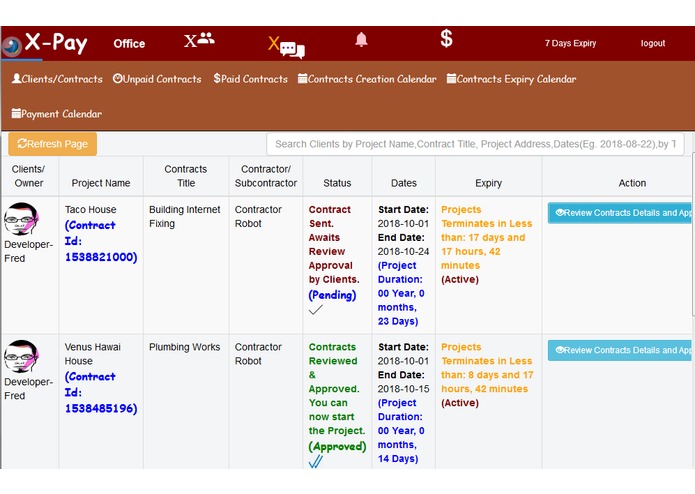Review contract details for Taco House
Image resolution: width=695 pixels, height=494 pixels.
tap(620, 213)
